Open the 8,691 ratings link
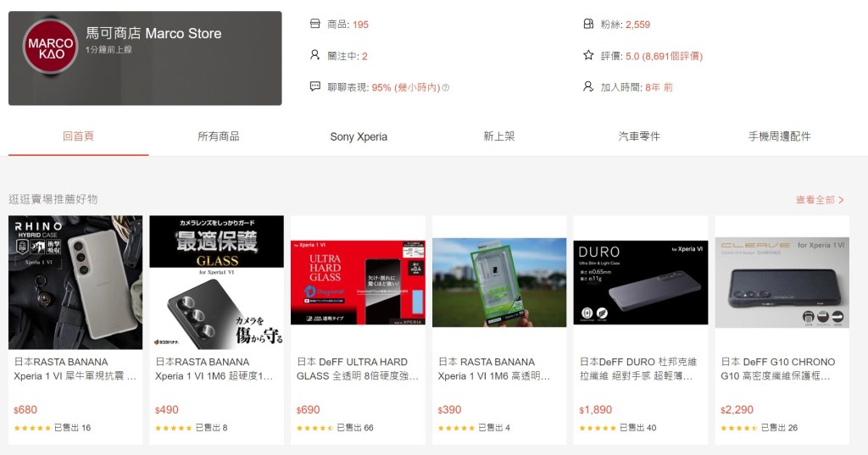This screenshot has height=455, width=868. (671, 56)
